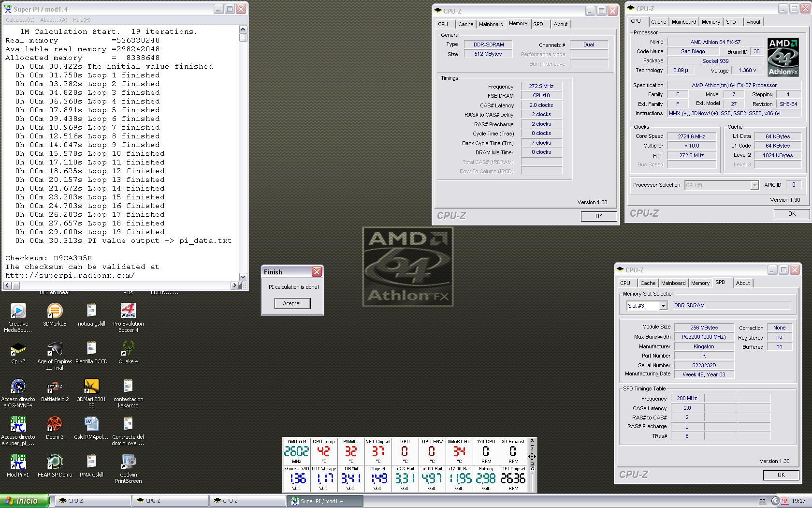
Task: Select the Quake 4 desktop icon
Action: [128, 353]
